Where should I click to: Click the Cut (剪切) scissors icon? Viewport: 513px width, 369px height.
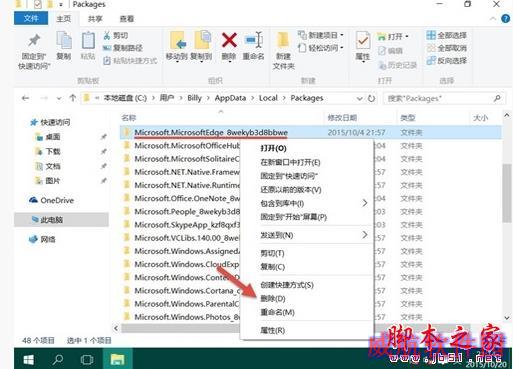click(107, 35)
